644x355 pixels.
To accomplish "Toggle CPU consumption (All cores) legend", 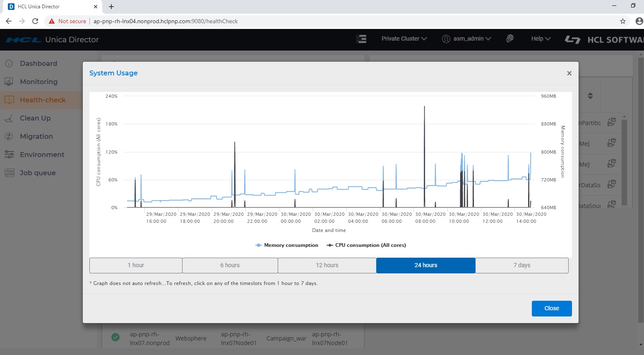I will [x=366, y=245].
